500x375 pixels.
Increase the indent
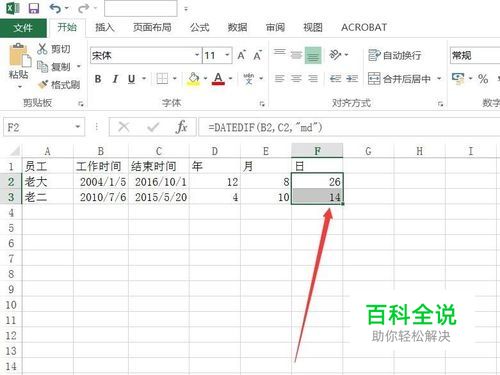coord(352,79)
